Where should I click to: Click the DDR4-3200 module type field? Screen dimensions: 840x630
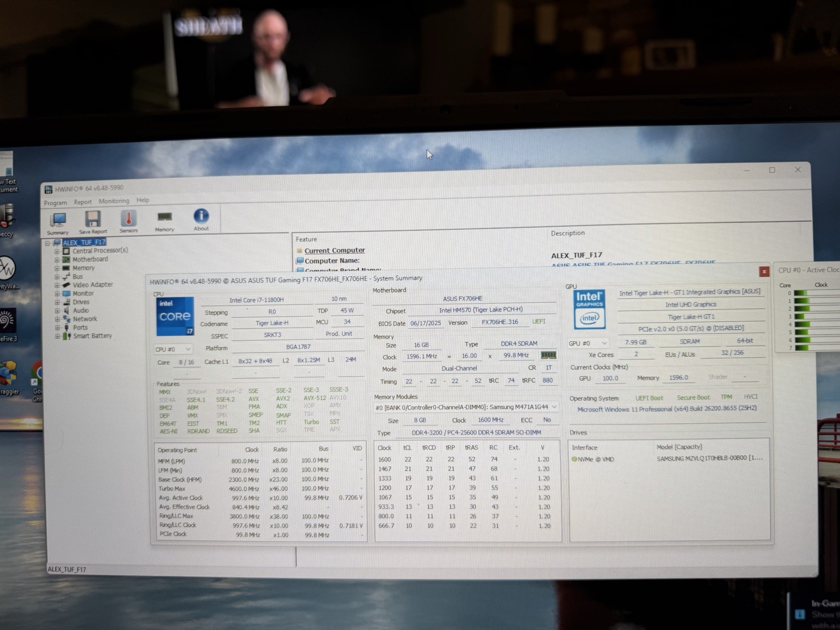tap(476, 433)
